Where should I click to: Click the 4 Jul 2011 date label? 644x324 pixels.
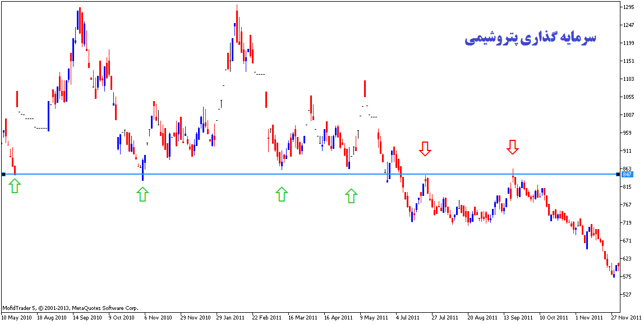pyautogui.click(x=407, y=317)
